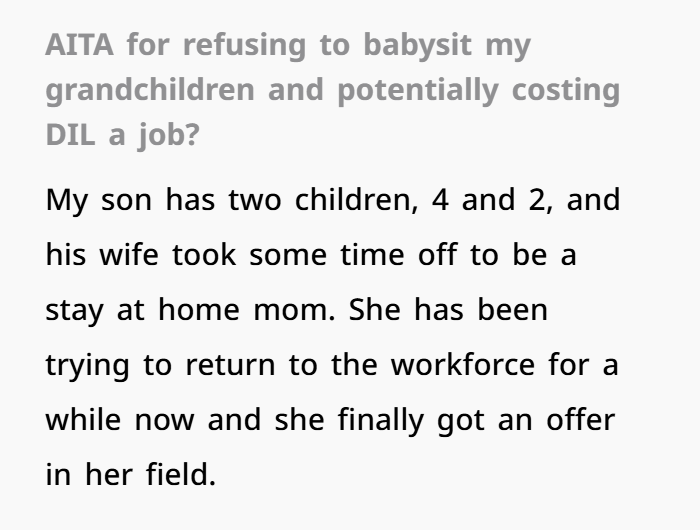Click the word "while" starting a line

83,419
